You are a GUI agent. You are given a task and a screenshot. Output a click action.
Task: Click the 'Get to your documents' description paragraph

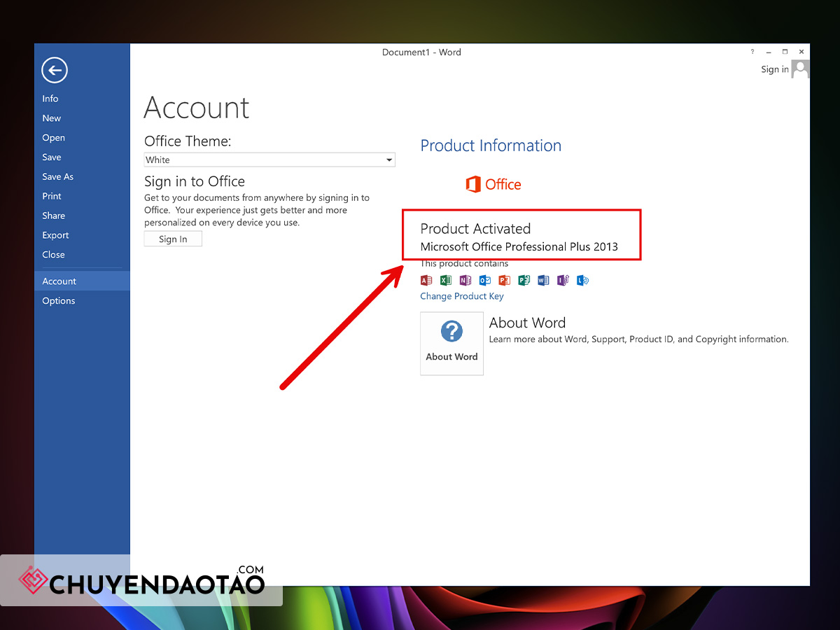(257, 210)
